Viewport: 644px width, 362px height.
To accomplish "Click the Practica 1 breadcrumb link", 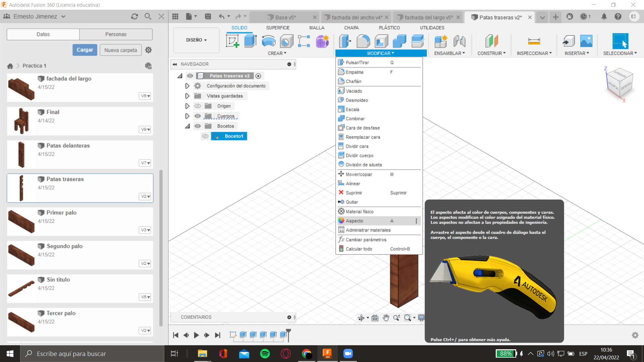I will tap(34, 66).
